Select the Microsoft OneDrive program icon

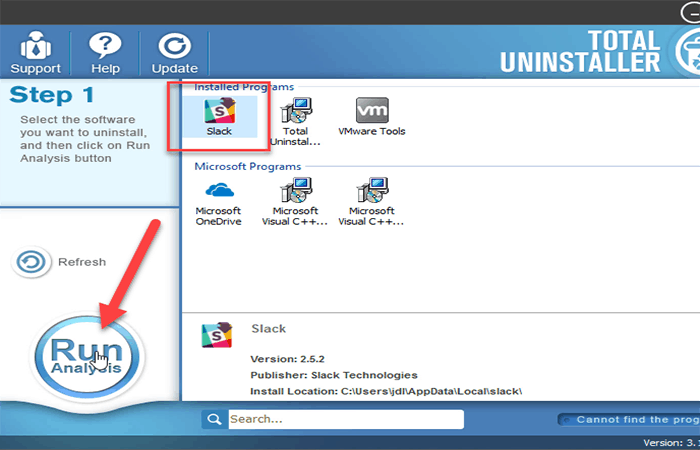click(x=219, y=202)
